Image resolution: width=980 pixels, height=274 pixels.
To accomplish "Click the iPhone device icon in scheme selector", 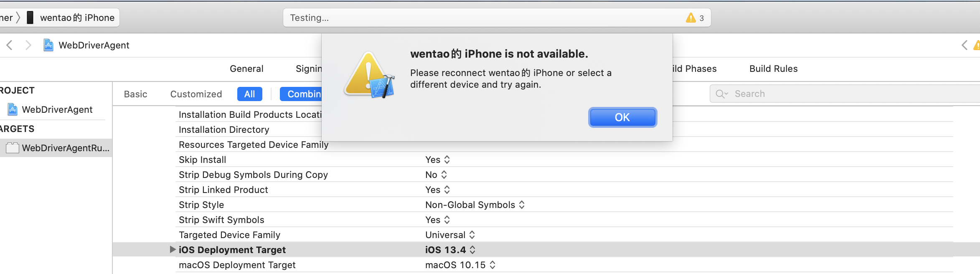I will point(30,18).
